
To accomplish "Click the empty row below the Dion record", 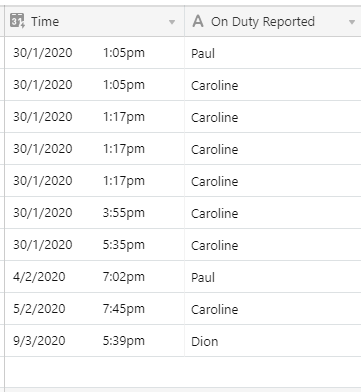I will pos(183,372).
